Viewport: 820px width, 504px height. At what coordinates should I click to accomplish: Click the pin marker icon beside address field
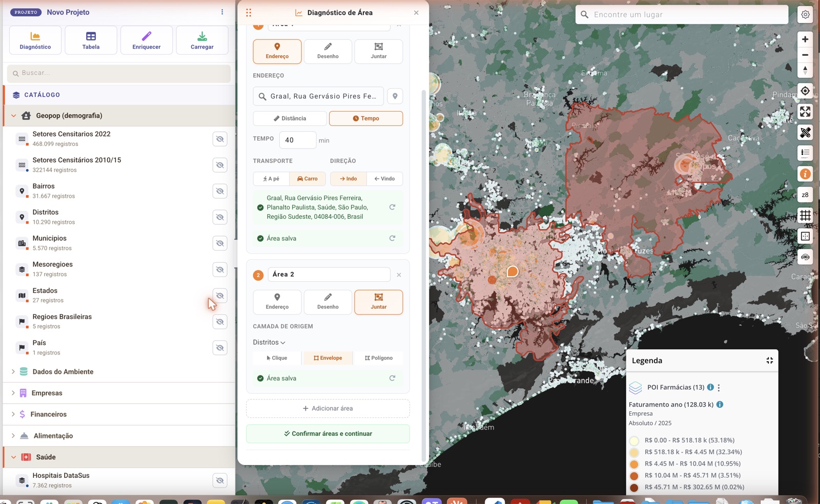395,96
